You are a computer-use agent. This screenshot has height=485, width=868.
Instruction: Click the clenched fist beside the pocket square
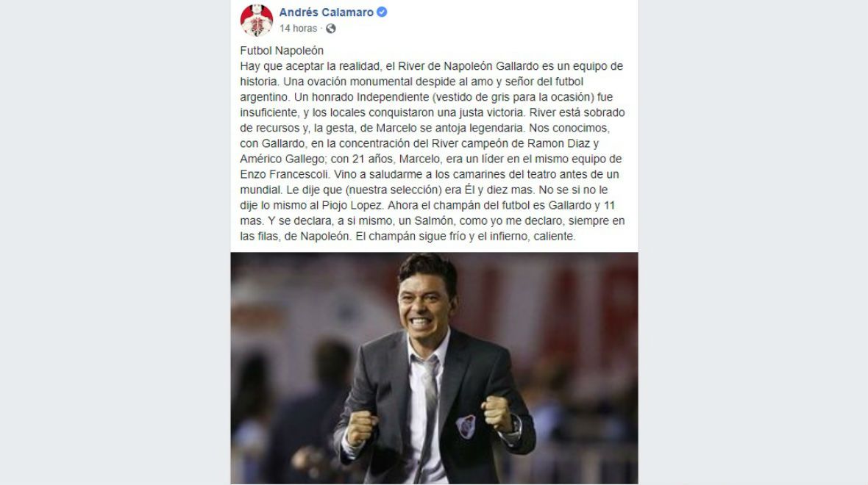coord(497,413)
